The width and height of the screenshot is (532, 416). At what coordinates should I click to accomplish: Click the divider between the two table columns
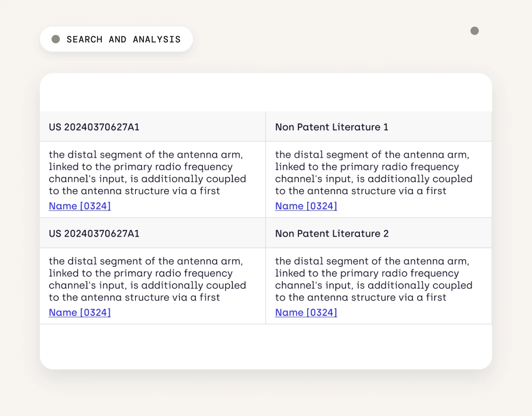(x=266, y=218)
